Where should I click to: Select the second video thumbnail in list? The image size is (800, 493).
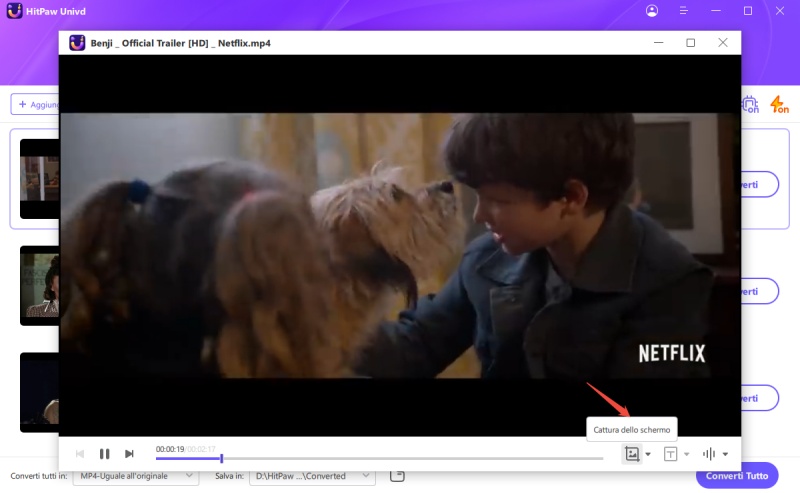click(x=40, y=285)
